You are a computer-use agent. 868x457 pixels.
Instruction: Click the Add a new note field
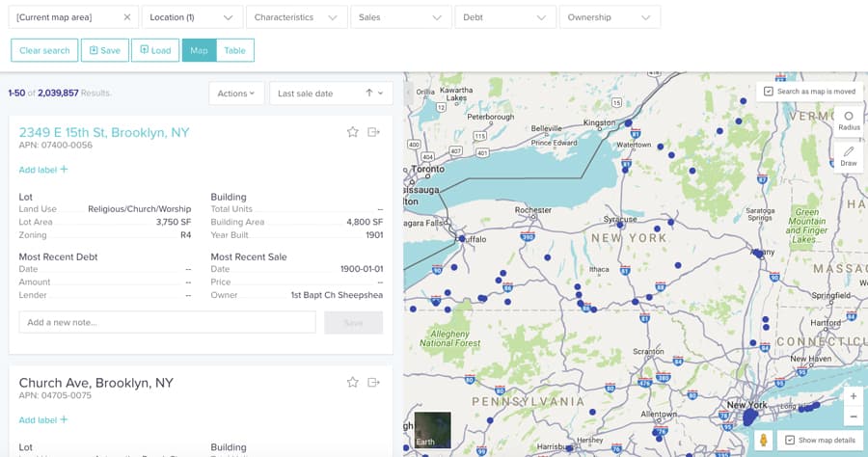click(x=168, y=322)
